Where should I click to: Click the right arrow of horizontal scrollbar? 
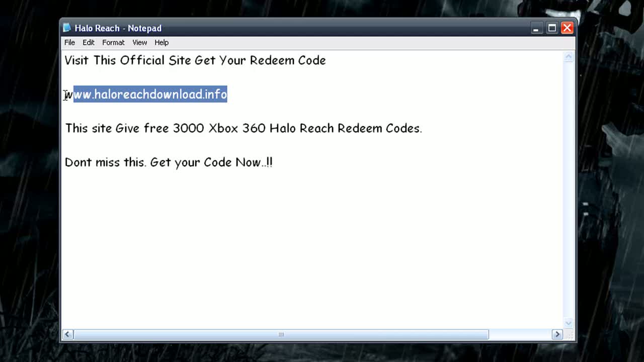pos(557,334)
